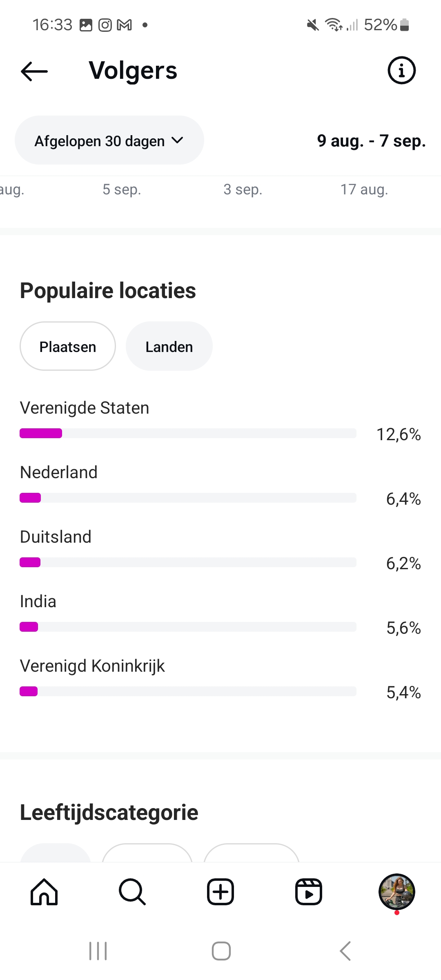
Task: Tap the chevron in the date-range selector
Action: coord(178,140)
